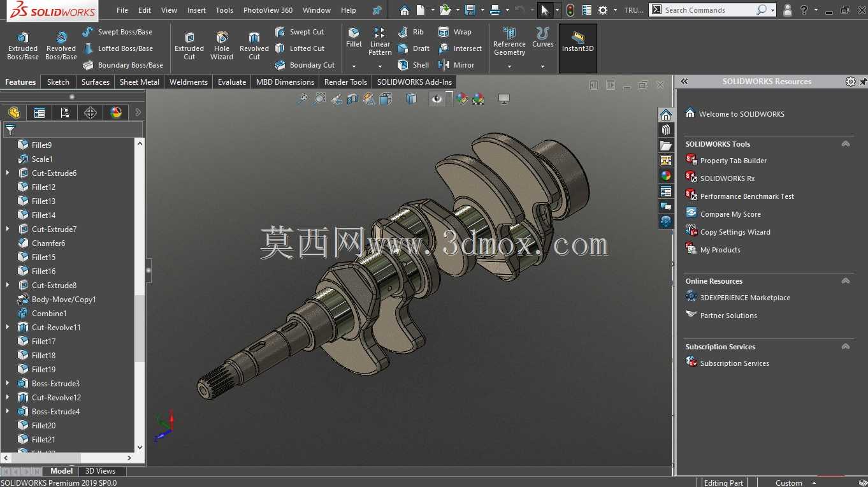Switch to the Sheet Metal tab
Image resolution: width=868 pixels, height=487 pixels.
[x=140, y=82]
